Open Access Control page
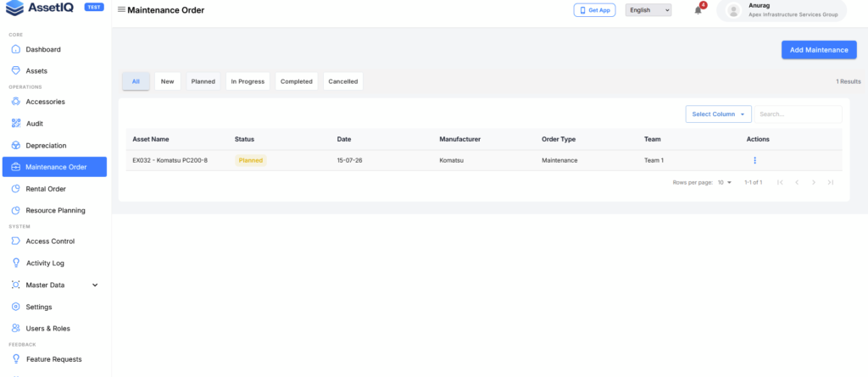The height and width of the screenshot is (377, 868). click(50, 241)
